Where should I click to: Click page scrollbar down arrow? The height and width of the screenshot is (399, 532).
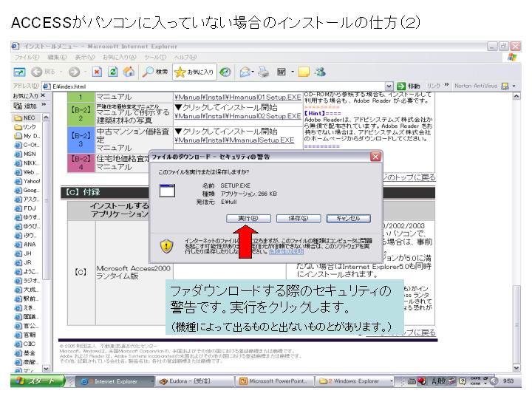tap(516, 367)
